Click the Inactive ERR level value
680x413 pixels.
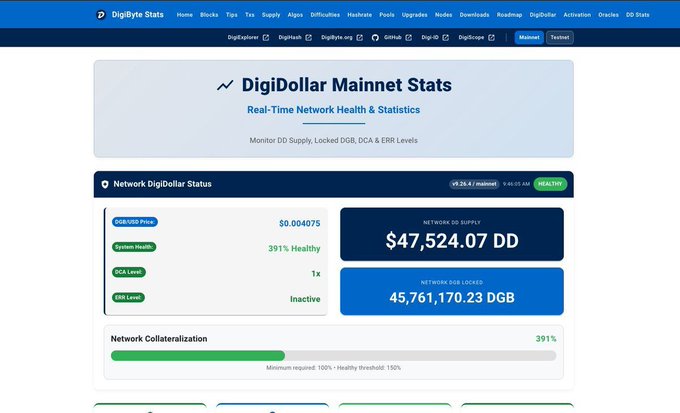pyautogui.click(x=305, y=299)
